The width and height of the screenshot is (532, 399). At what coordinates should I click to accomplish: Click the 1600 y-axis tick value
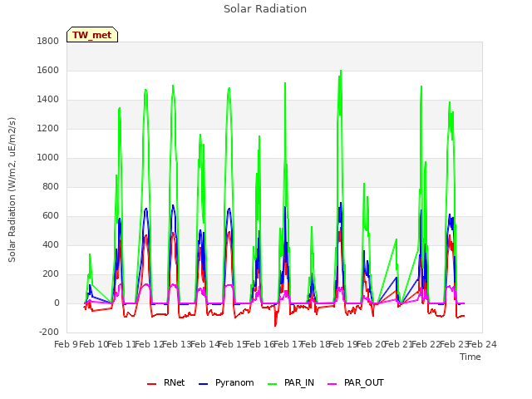(x=48, y=70)
